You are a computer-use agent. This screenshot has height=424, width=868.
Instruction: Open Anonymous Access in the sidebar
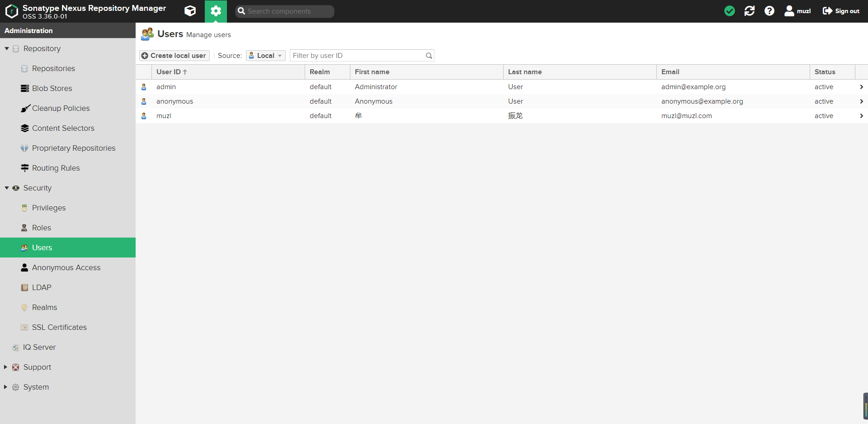tap(68, 267)
